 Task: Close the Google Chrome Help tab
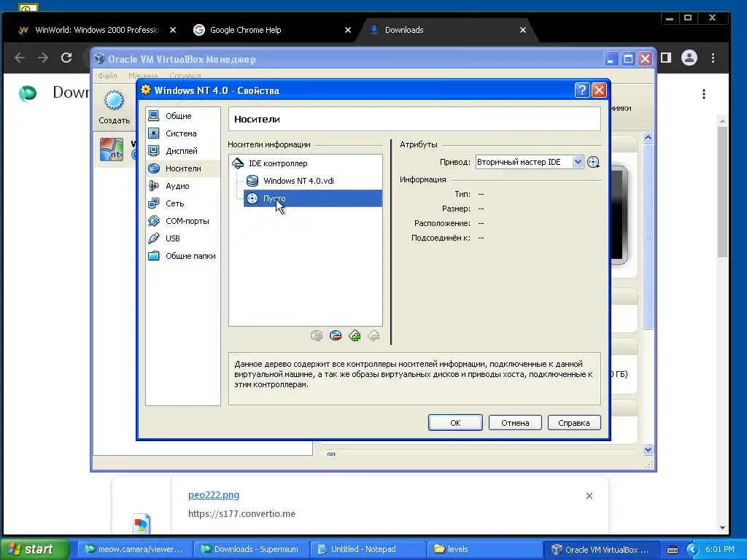tap(348, 30)
